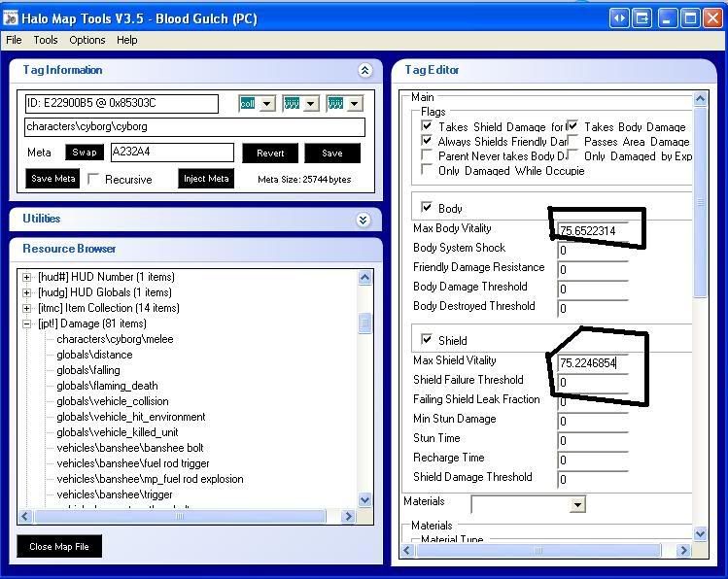Open the coll tag class dropdown
This screenshot has height=579, width=728.
267,103
